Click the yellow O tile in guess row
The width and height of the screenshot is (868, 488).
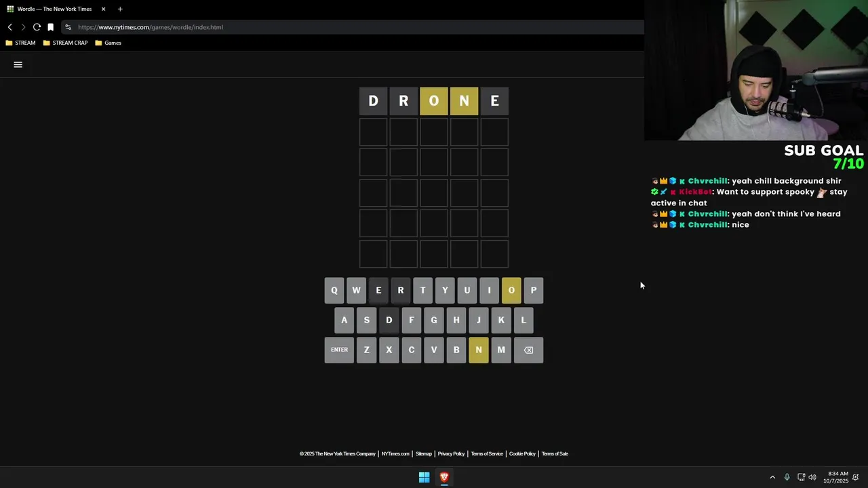pos(434,101)
